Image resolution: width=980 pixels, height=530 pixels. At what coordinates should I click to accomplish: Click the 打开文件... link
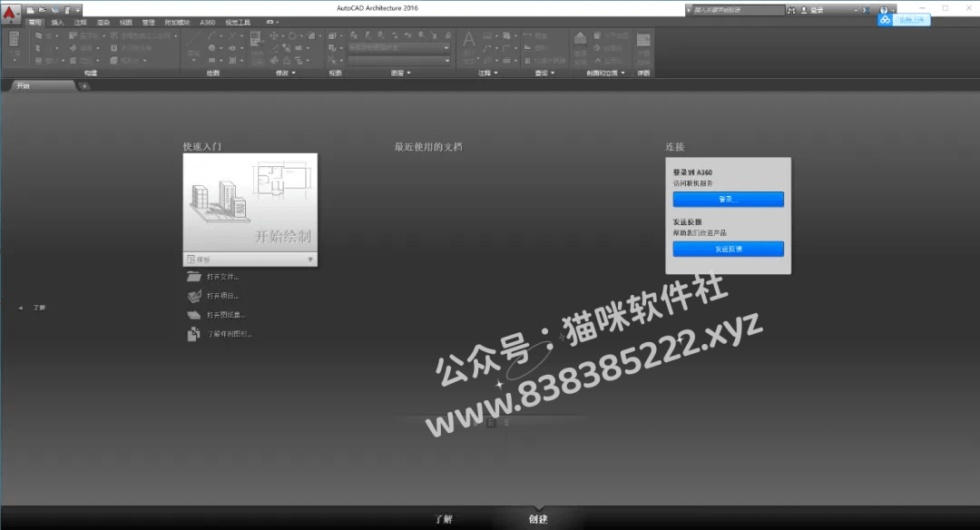(223, 277)
